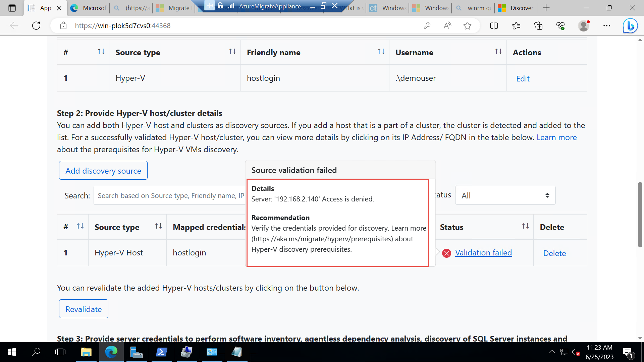
Task: Open the Learn more prerequisites link
Action: (556, 137)
